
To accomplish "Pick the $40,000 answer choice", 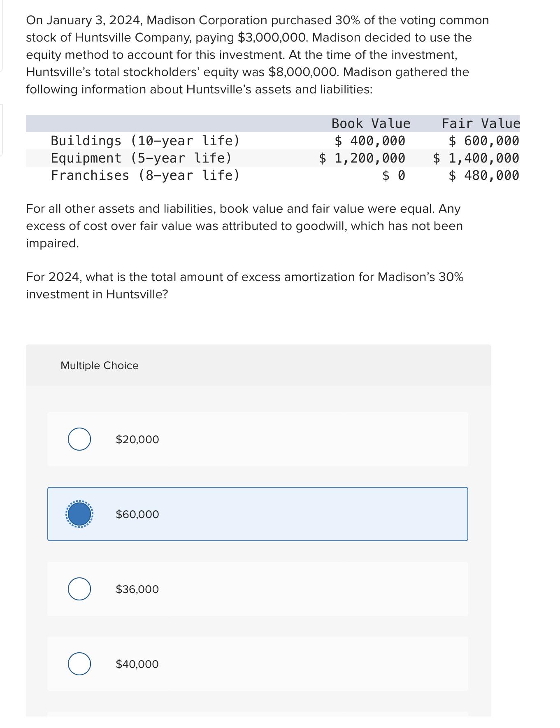I will pos(80,664).
